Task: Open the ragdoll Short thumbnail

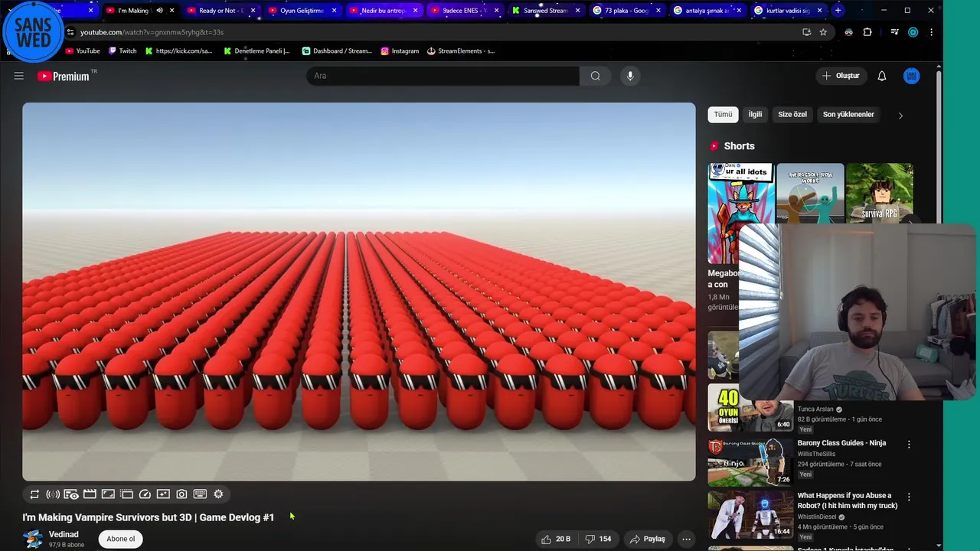Action: (809, 193)
